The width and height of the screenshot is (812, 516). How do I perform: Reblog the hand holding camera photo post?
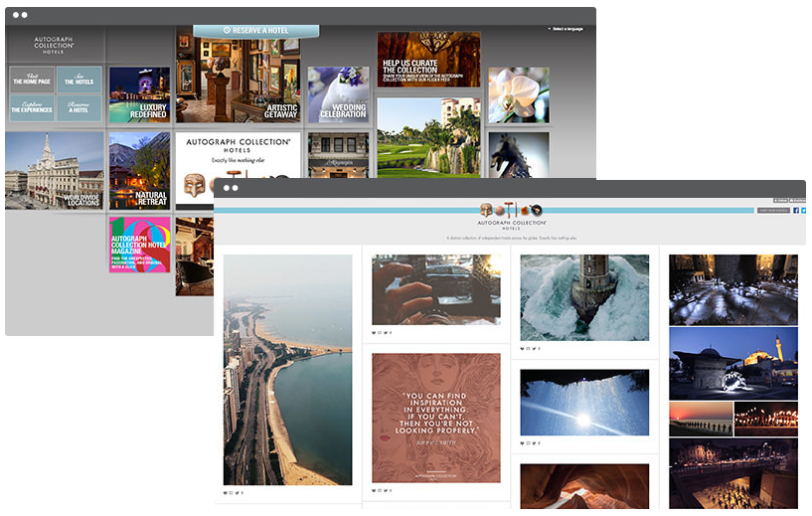tap(380, 333)
